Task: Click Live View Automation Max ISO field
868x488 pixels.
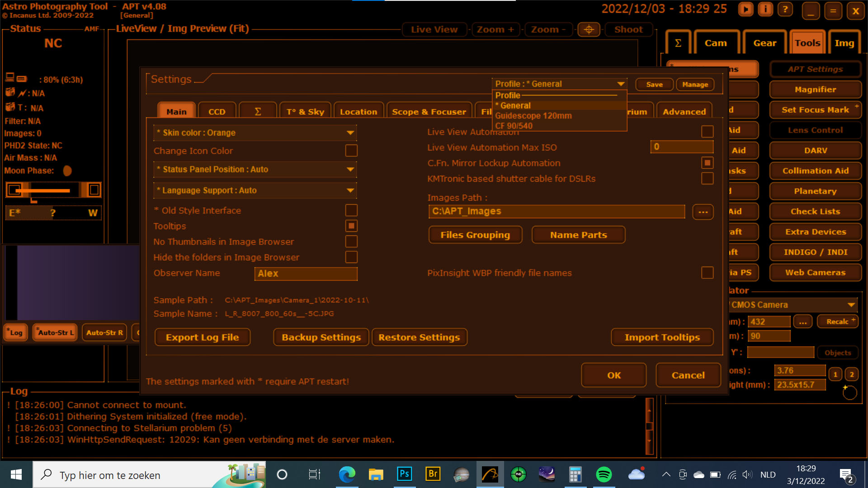Action: point(682,146)
